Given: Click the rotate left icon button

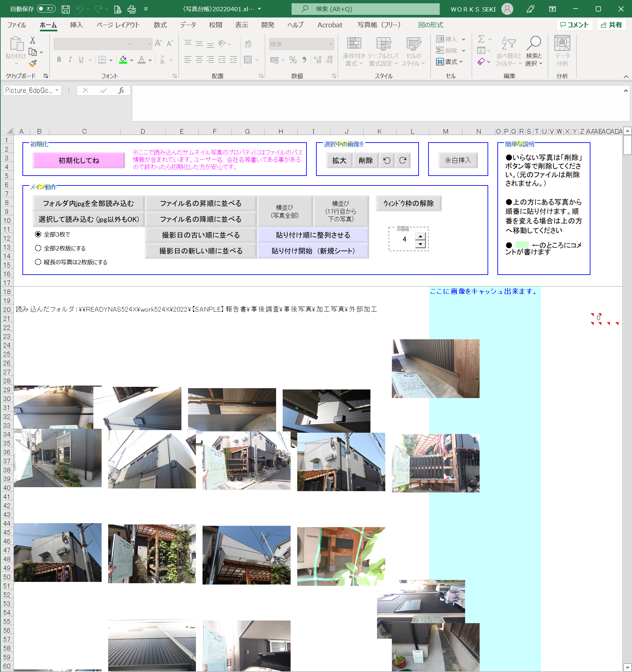Looking at the screenshot, I should tap(387, 160).
